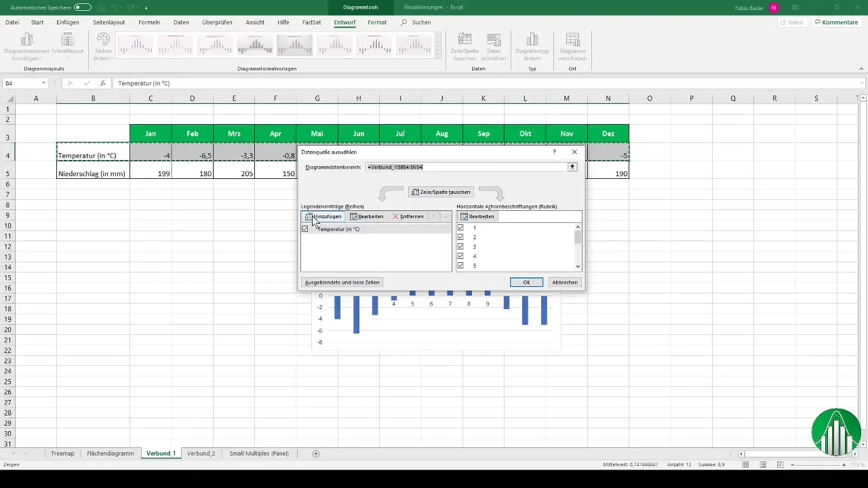Click Ausgeblendete und leere Zellen button
Viewport: 868px width, 488px height.
point(342,282)
